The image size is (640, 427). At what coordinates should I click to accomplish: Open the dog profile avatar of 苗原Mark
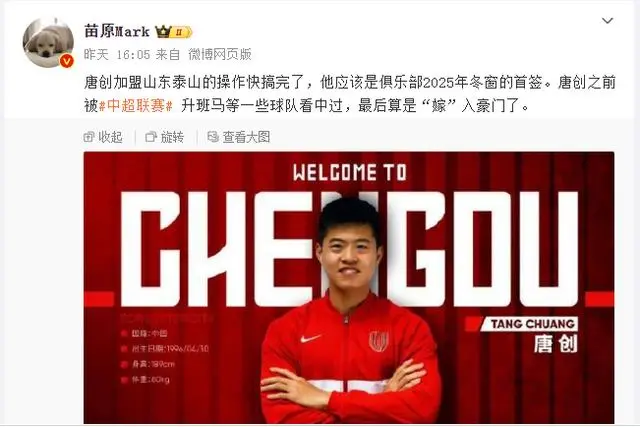point(48,42)
